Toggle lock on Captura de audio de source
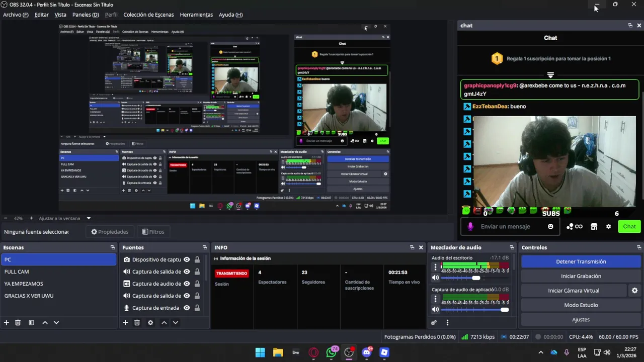644x362 pixels. (x=197, y=284)
